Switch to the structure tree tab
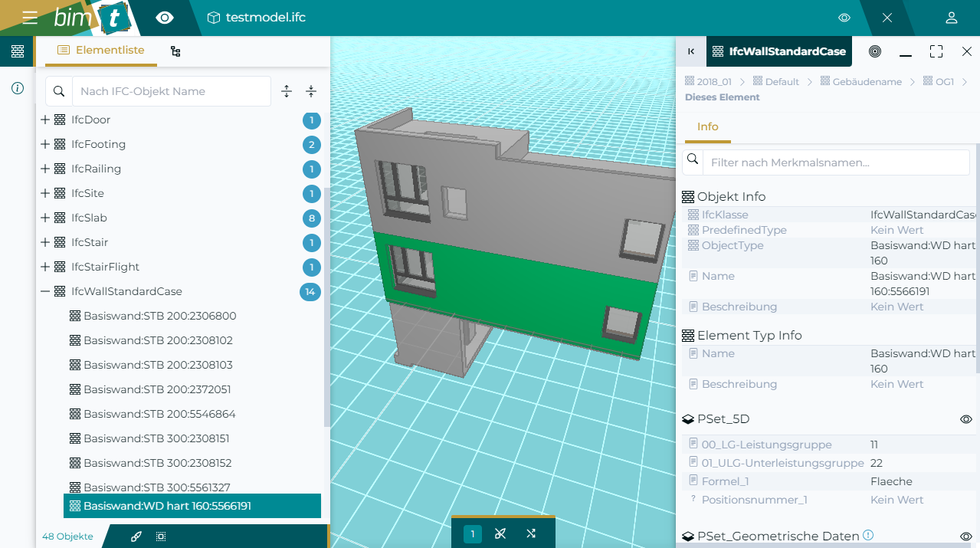Viewport: 980px width, 548px height. 175,51
